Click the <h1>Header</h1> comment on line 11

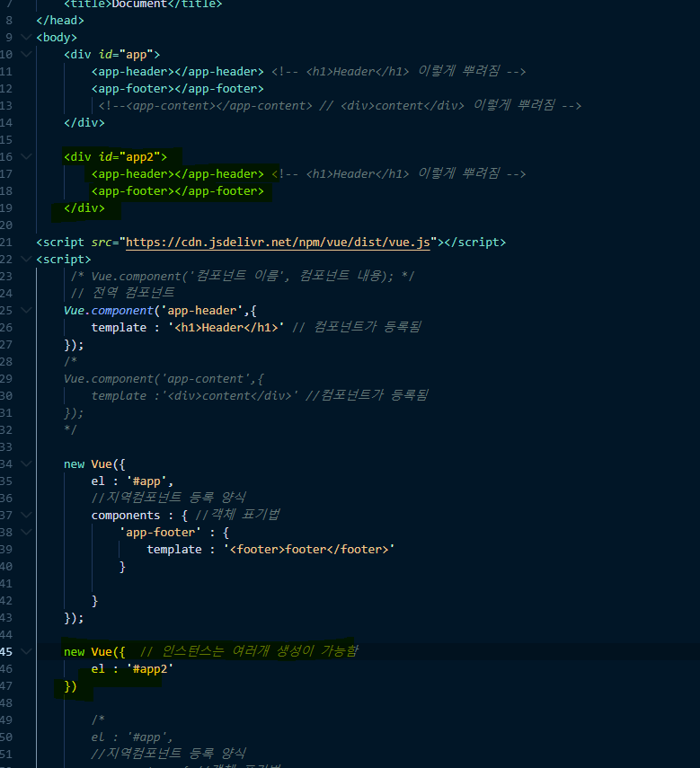point(358,72)
